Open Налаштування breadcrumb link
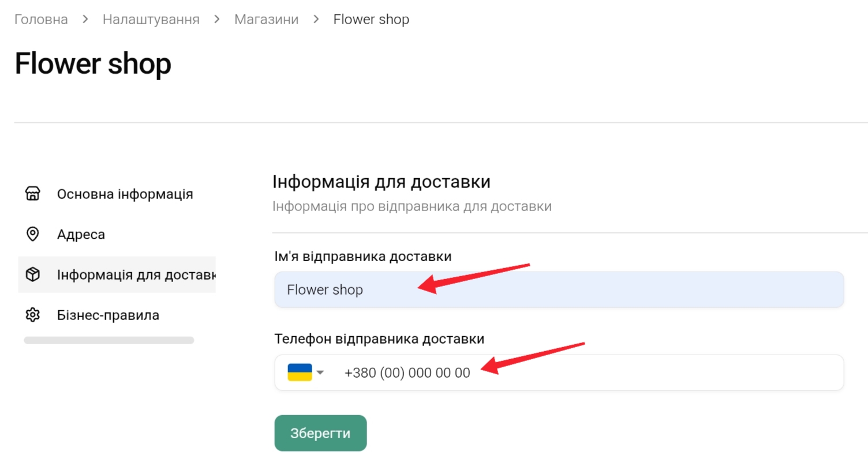The height and width of the screenshot is (463, 868). tap(151, 19)
